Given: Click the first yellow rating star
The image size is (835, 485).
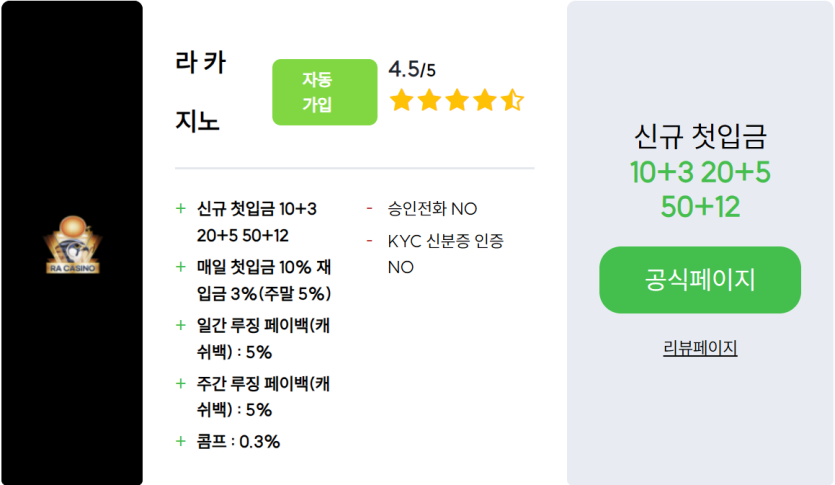Looking at the screenshot, I should pyautogui.click(x=402, y=100).
